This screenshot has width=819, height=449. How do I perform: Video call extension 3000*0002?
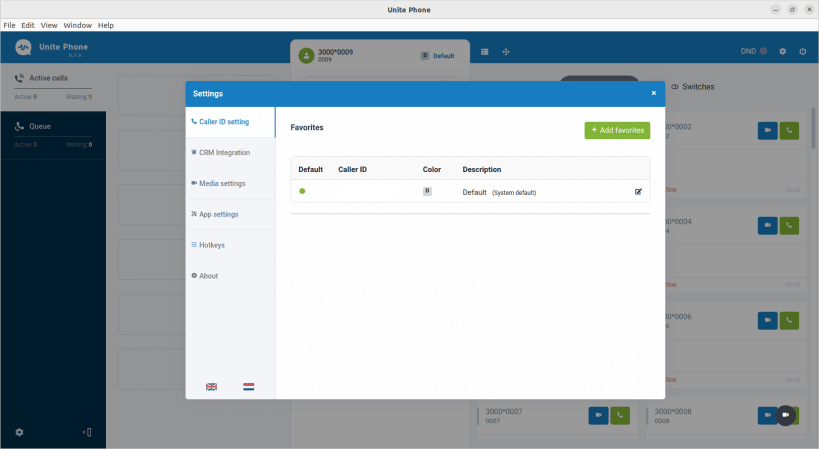pos(768,131)
